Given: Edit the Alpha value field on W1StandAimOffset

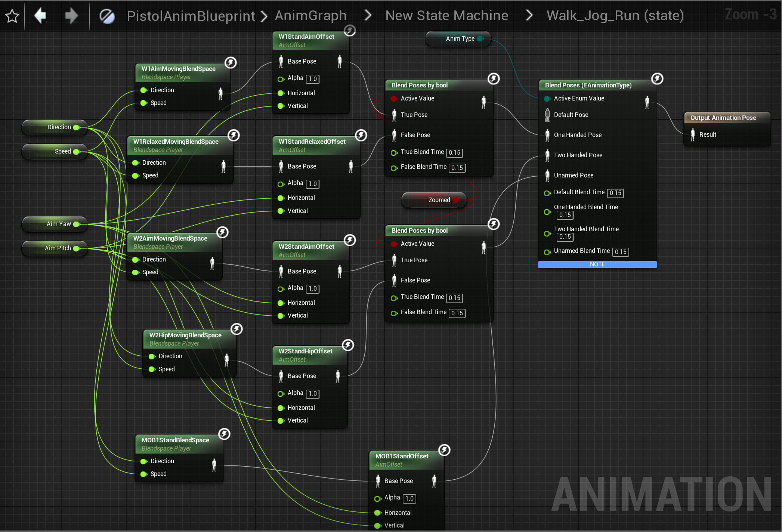Looking at the screenshot, I should [x=312, y=79].
